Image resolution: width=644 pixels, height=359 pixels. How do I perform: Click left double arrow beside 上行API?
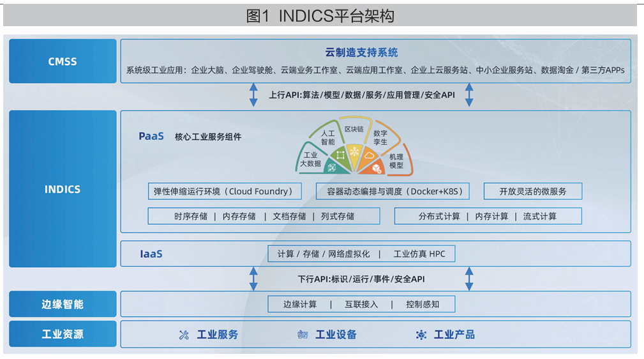coord(253,95)
